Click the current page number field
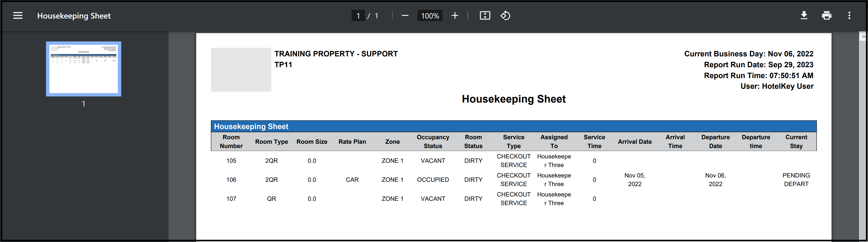868x242 pixels. (358, 16)
